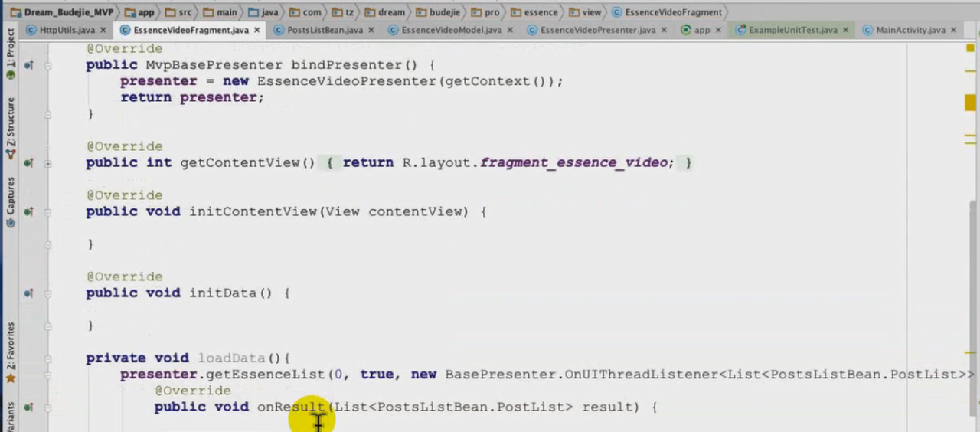Viewport: 980px width, 432px height.
Task: Click the view package breadcrumb
Action: click(x=585, y=12)
